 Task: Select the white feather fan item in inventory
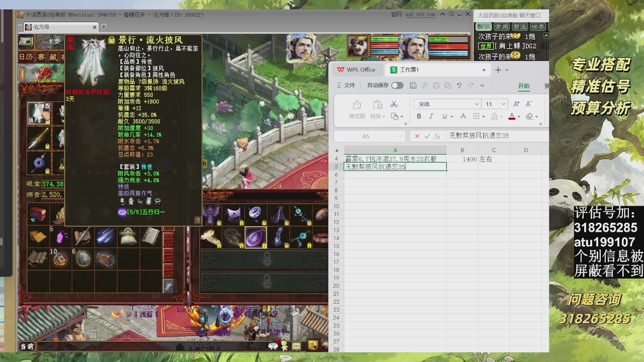[210, 237]
